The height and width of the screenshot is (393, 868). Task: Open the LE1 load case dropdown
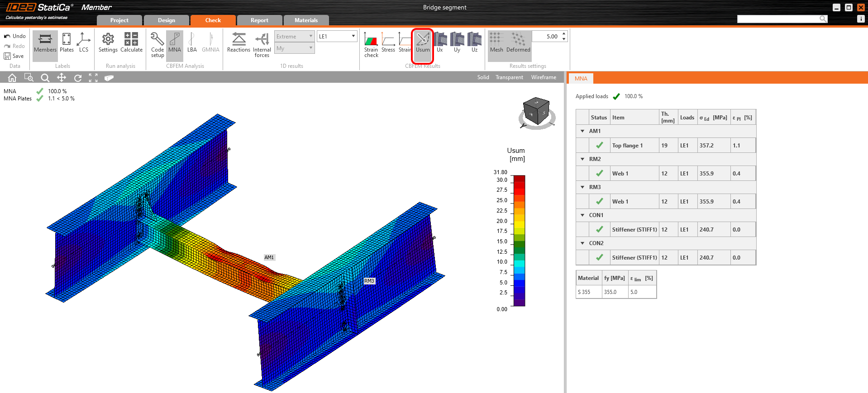tap(337, 36)
